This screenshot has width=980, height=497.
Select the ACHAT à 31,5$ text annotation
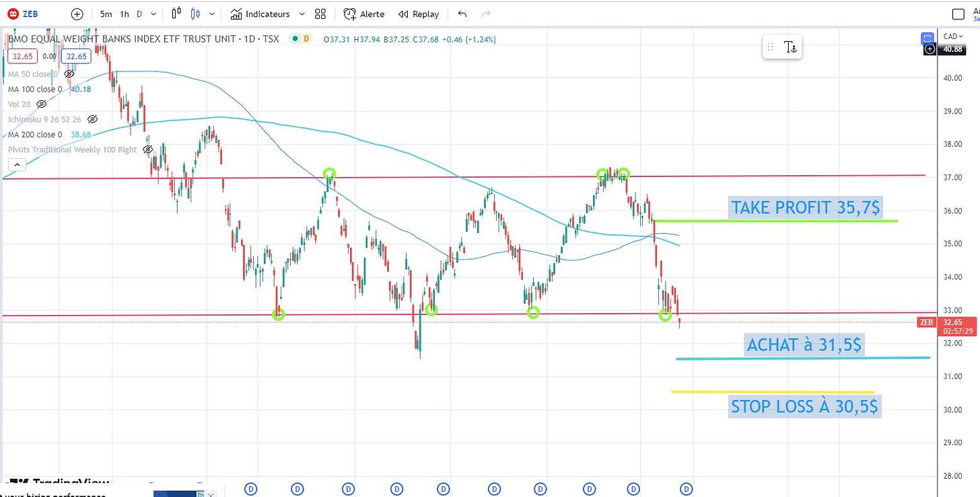pyautogui.click(x=804, y=345)
